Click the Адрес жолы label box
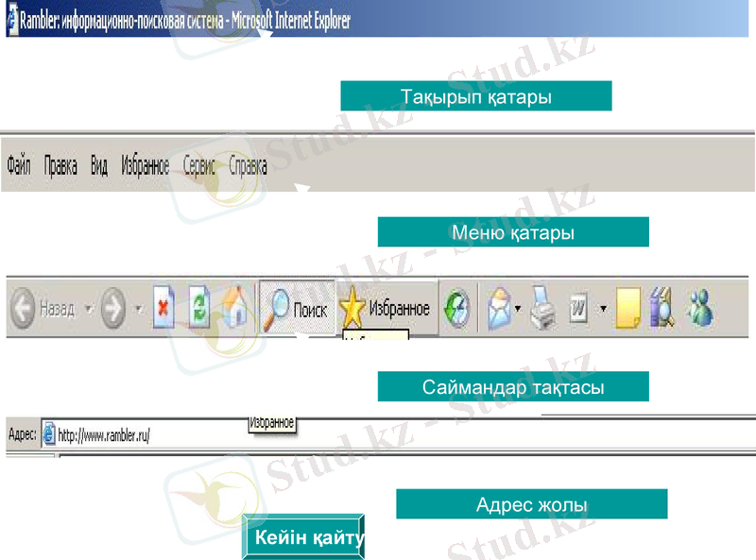This screenshot has height=560, width=756. pos(532,503)
